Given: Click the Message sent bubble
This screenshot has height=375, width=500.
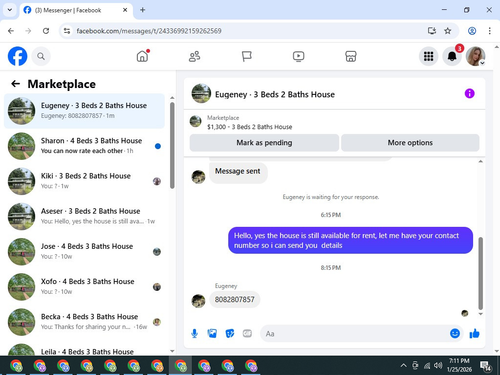Looking at the screenshot, I should point(238,172).
